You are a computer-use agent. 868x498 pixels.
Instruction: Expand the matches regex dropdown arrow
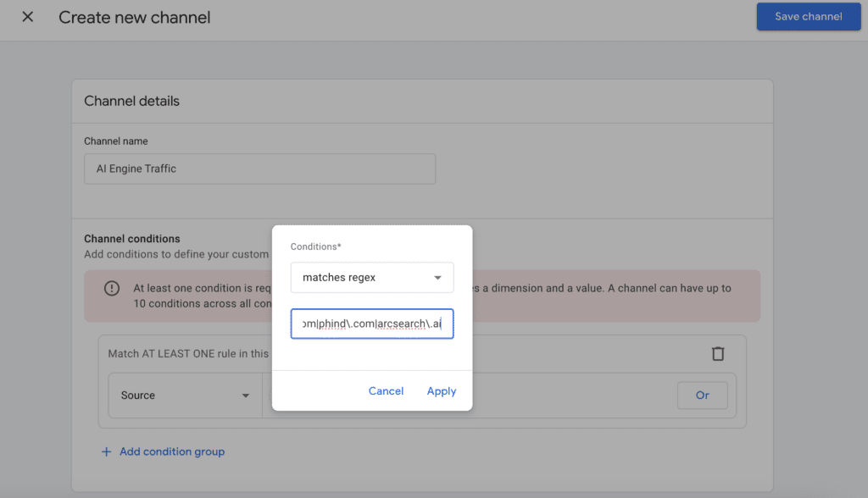click(439, 277)
